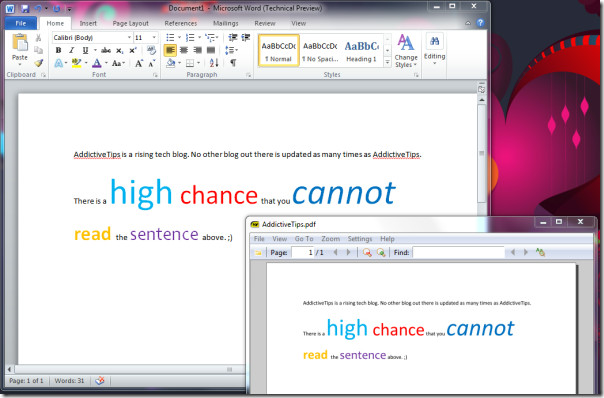
Task: Open the Insert ribbon tab
Action: tap(88, 23)
